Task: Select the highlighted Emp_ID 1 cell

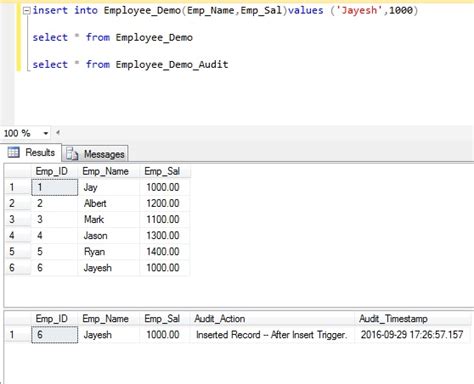Action: pyautogui.click(x=55, y=187)
